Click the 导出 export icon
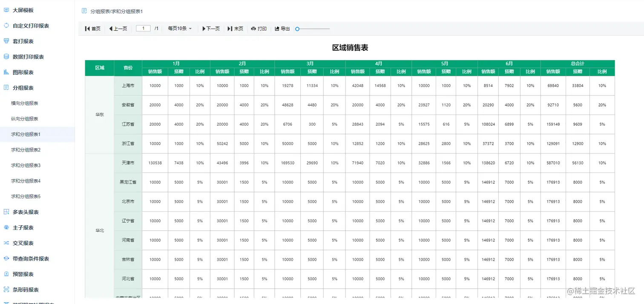Image resolution: width=644 pixels, height=304 pixels. click(277, 29)
